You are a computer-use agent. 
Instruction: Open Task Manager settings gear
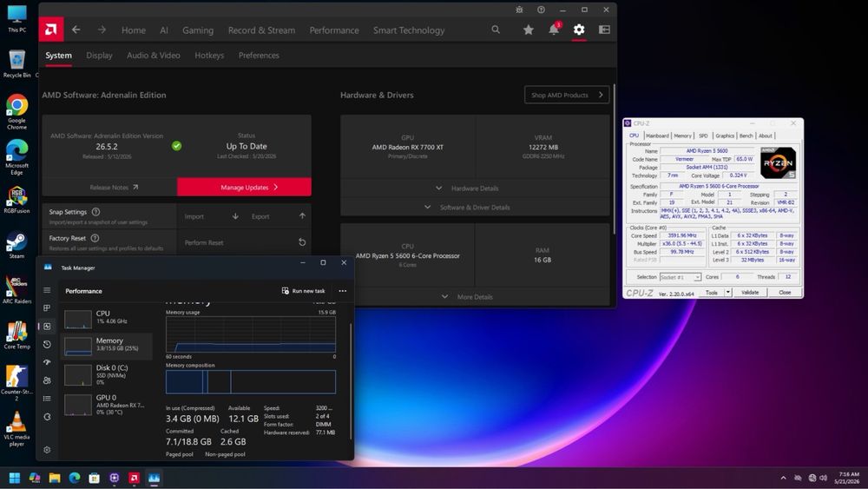click(x=47, y=450)
